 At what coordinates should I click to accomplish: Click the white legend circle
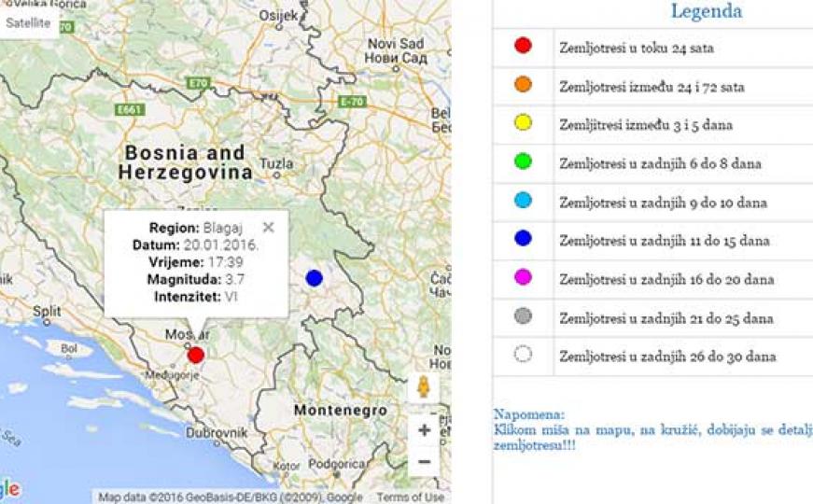coord(523,355)
